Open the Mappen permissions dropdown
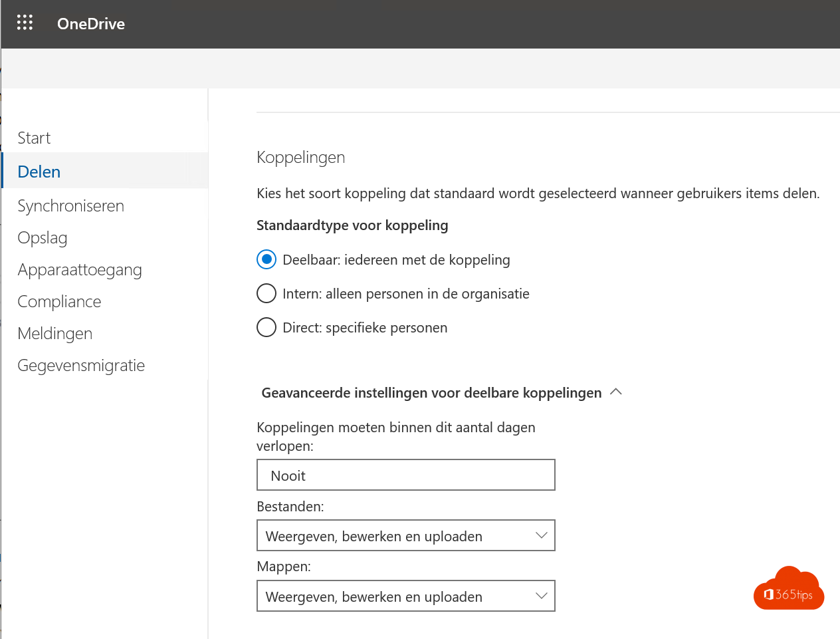Image resolution: width=840 pixels, height=639 pixels. pos(406,596)
